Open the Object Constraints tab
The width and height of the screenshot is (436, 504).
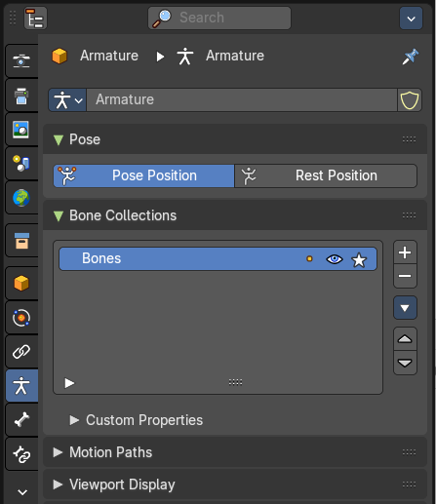(x=21, y=352)
